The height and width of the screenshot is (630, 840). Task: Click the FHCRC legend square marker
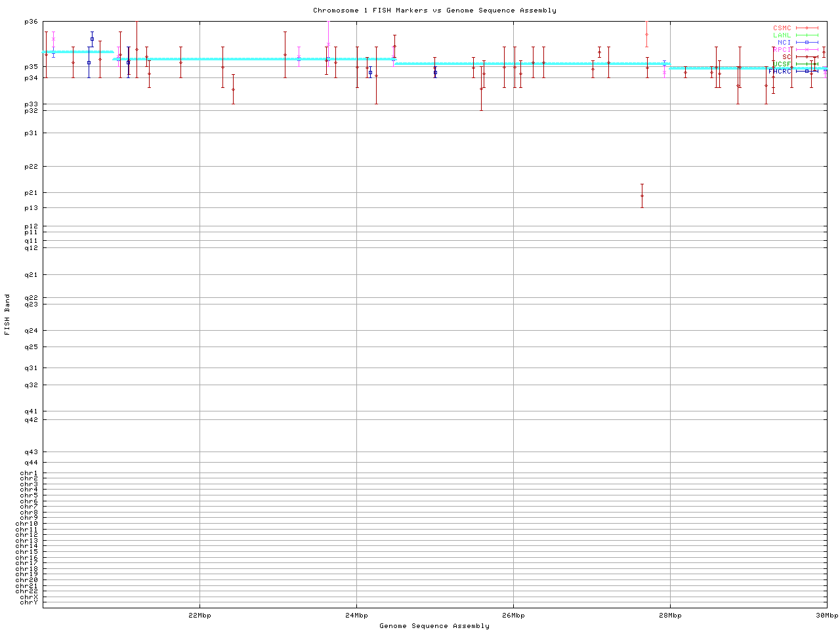(x=807, y=71)
